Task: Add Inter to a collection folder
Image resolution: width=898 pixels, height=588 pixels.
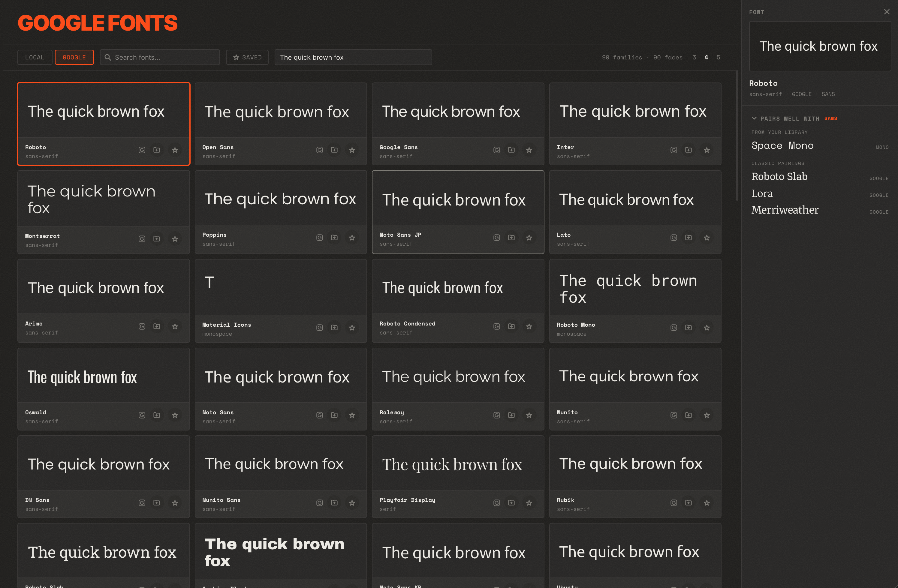Action: (x=689, y=150)
